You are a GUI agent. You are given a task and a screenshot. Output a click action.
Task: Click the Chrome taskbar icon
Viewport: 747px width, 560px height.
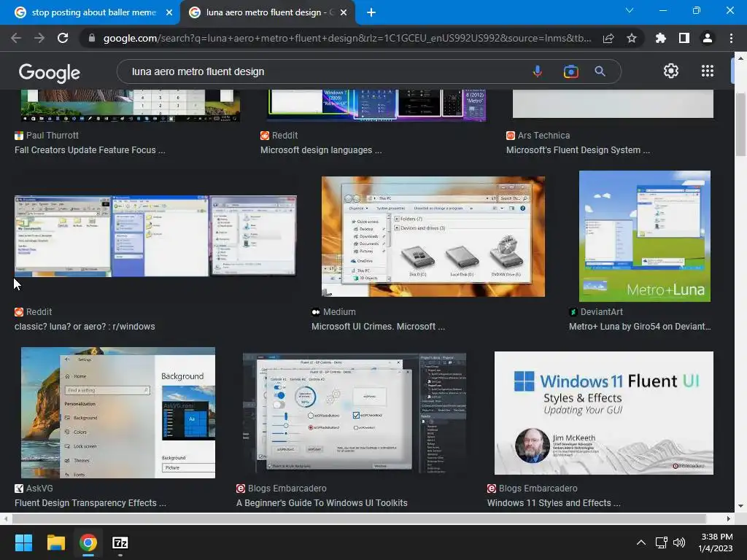coord(88,542)
